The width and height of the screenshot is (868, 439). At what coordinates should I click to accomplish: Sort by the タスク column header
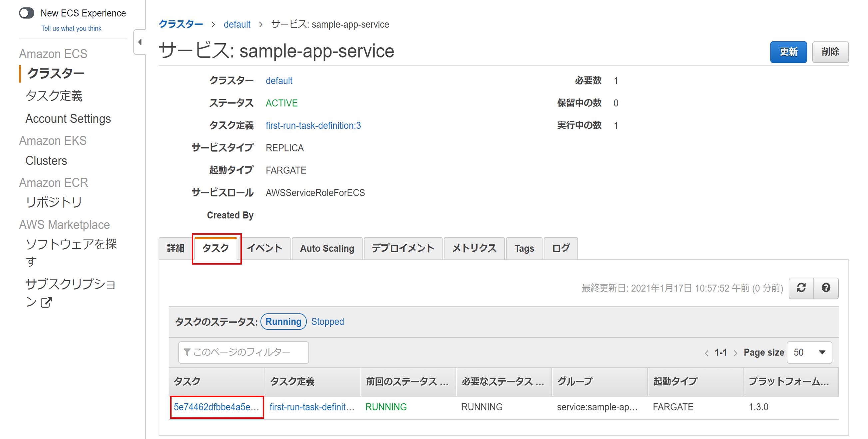click(217, 381)
